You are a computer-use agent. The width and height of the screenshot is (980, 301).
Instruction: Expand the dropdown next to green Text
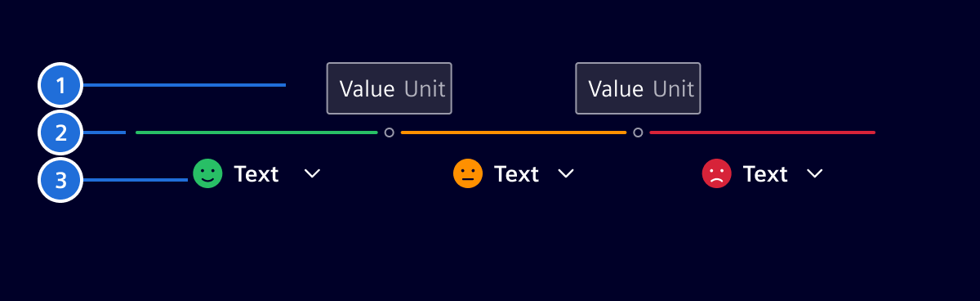click(312, 174)
